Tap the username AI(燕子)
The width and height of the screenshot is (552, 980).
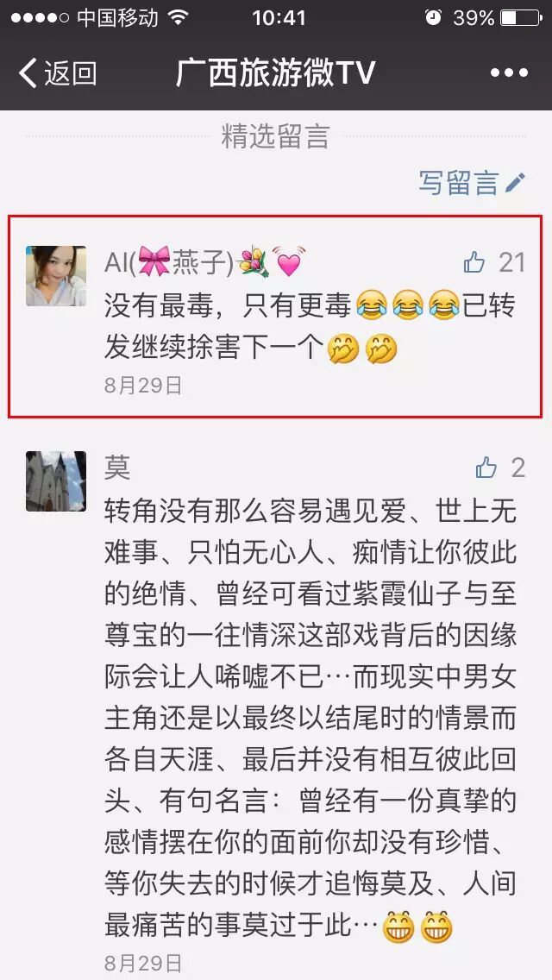205,262
